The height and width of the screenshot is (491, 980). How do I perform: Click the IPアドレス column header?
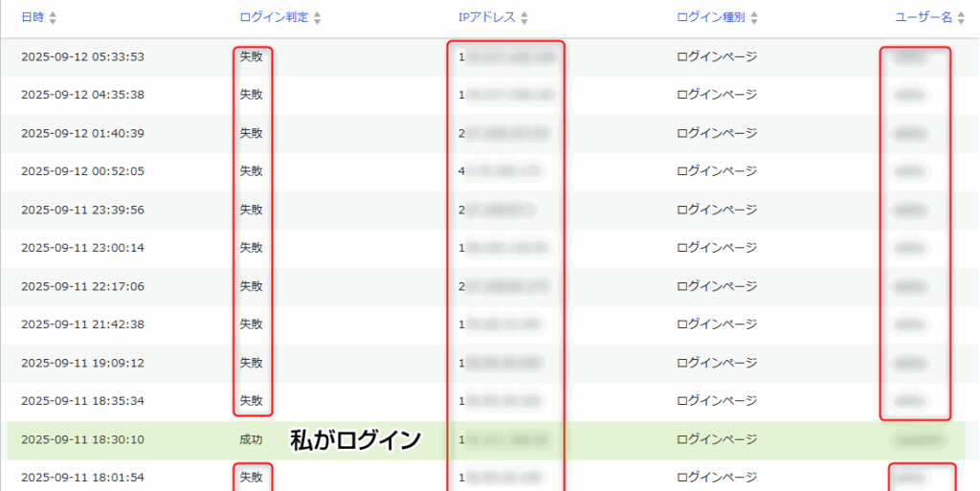point(487,17)
